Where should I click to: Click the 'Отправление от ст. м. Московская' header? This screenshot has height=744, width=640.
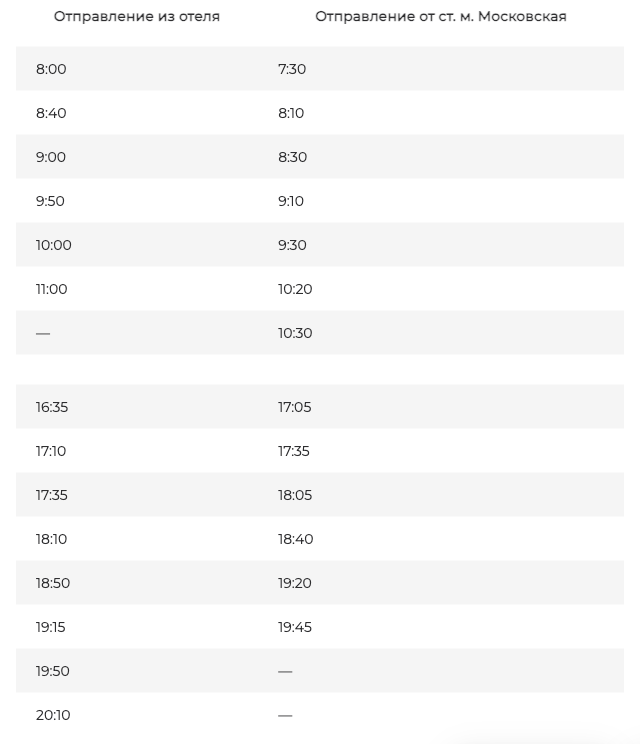(441, 17)
